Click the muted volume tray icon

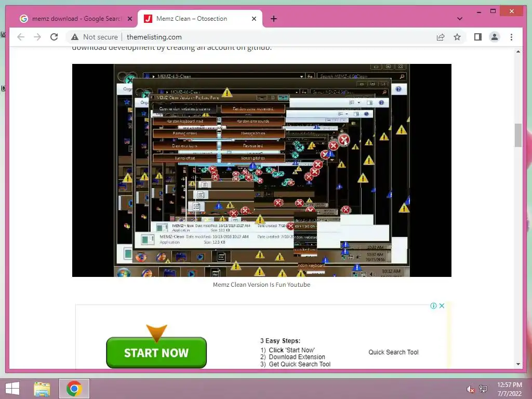[470, 389]
